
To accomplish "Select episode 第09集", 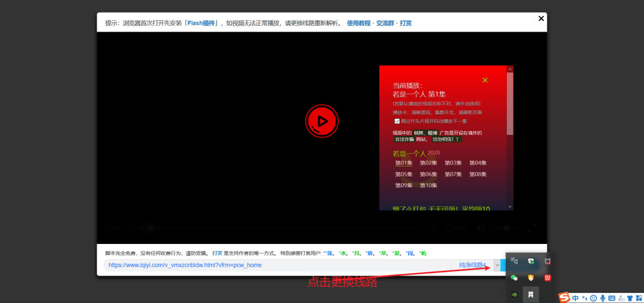I will click(x=404, y=185).
